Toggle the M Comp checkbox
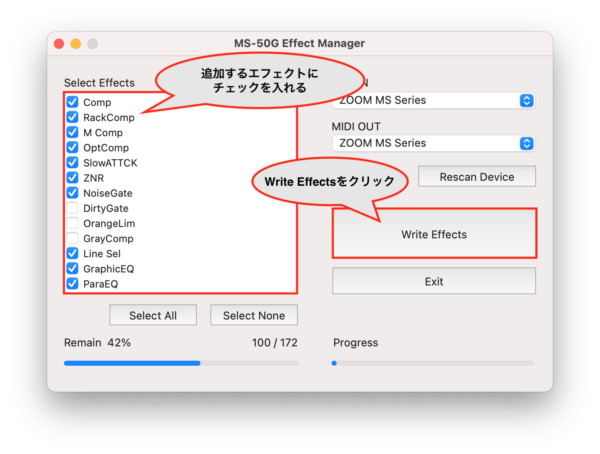Viewport: 600px width, 454px height. pos(72,132)
